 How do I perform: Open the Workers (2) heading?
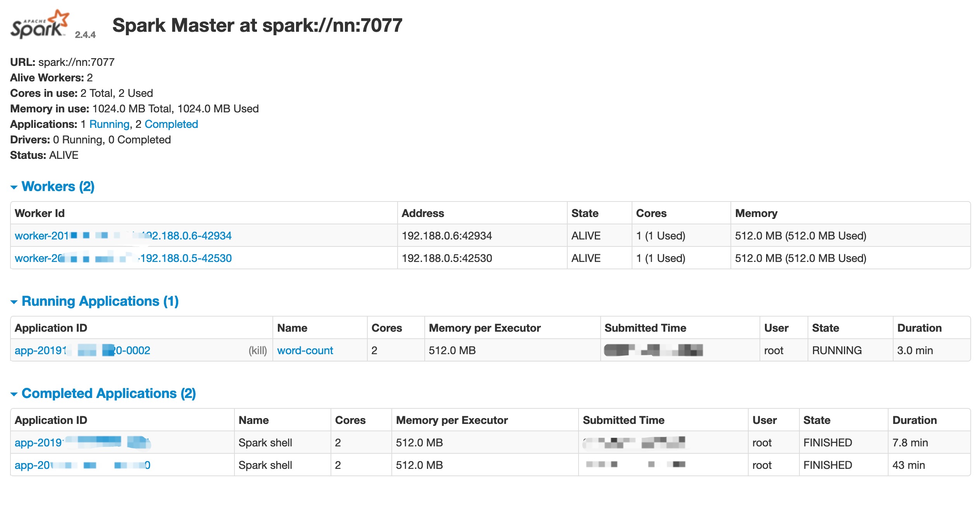coord(58,186)
